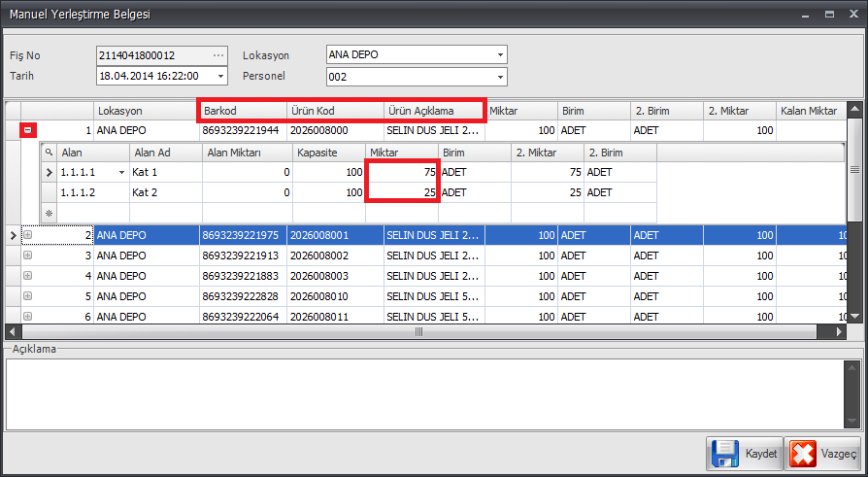868x477 pixels.
Task: Click the grid vertical scrollbar down arrow
Action: coord(854,317)
